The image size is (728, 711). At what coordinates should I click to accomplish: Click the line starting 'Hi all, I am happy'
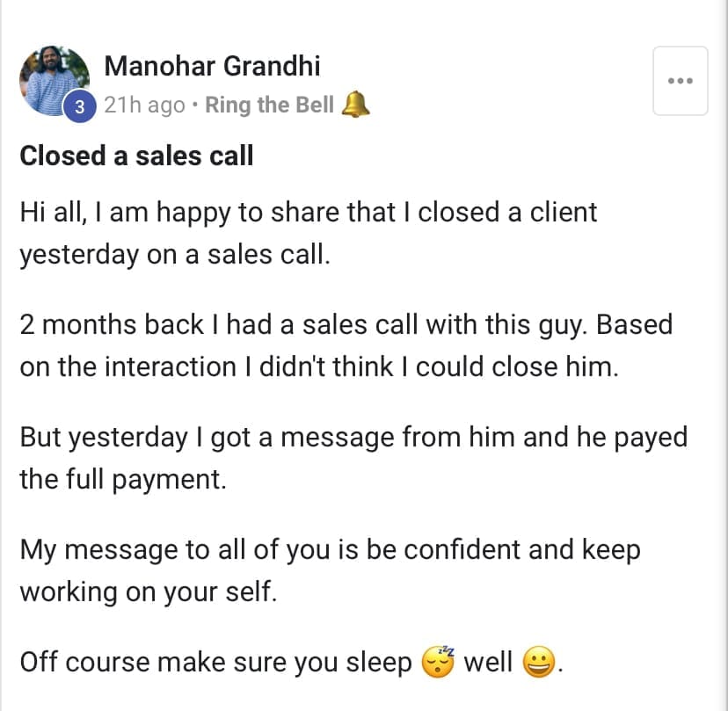pyautogui.click(x=308, y=212)
